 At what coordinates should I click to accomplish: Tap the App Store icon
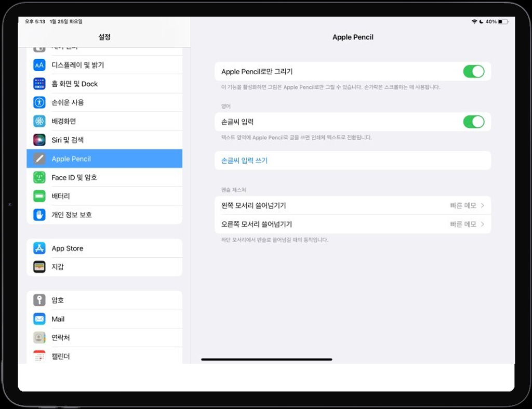coord(39,248)
